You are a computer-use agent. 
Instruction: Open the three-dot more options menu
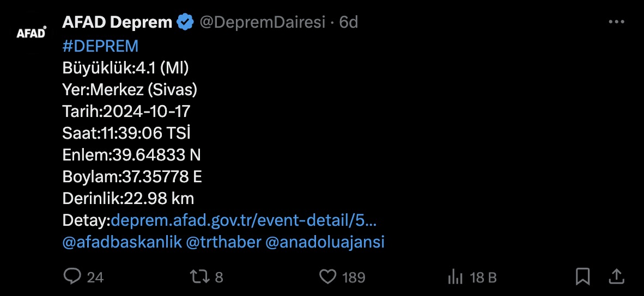pyautogui.click(x=616, y=22)
